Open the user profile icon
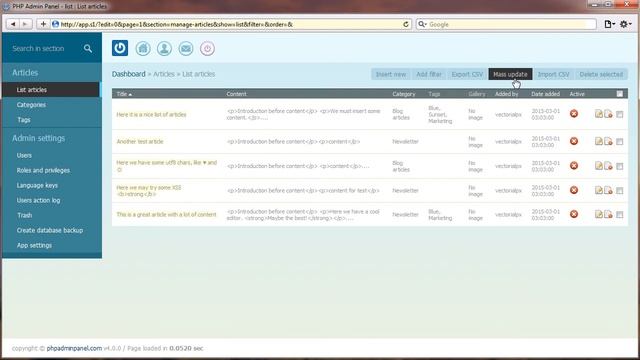640x360 pixels. (x=164, y=49)
